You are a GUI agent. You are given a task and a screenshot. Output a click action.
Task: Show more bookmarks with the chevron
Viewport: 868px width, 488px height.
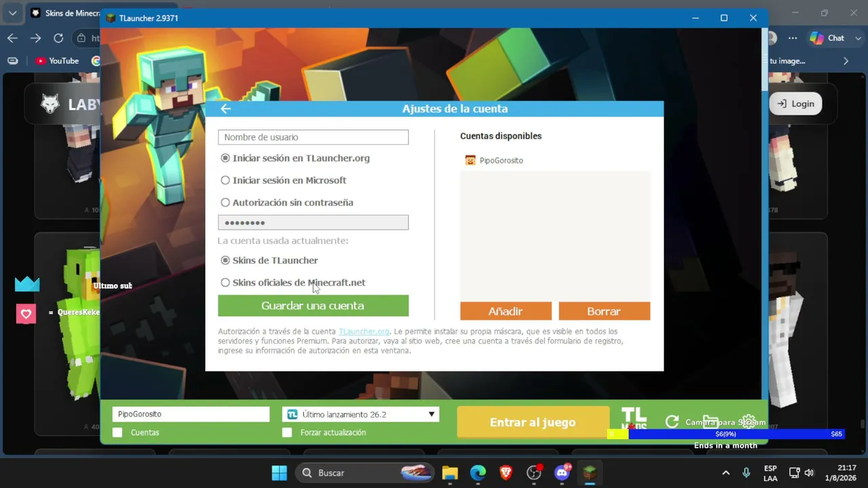tap(846, 61)
